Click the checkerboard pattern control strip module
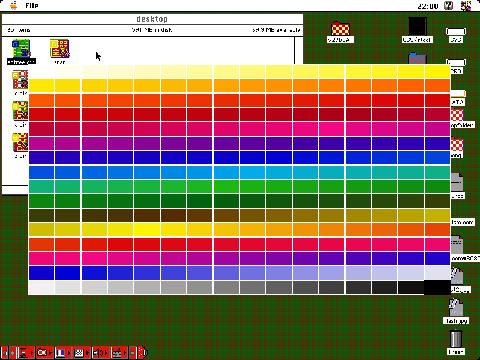This screenshot has height=360, width=480. point(81,352)
